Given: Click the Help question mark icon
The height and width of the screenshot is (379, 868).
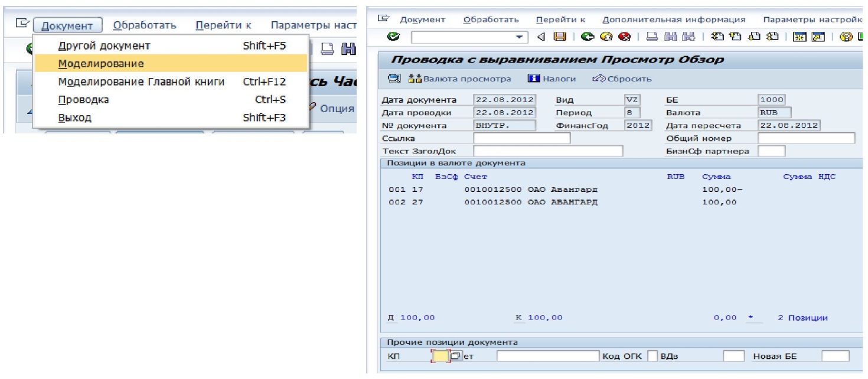Looking at the screenshot, I should pos(846,37).
